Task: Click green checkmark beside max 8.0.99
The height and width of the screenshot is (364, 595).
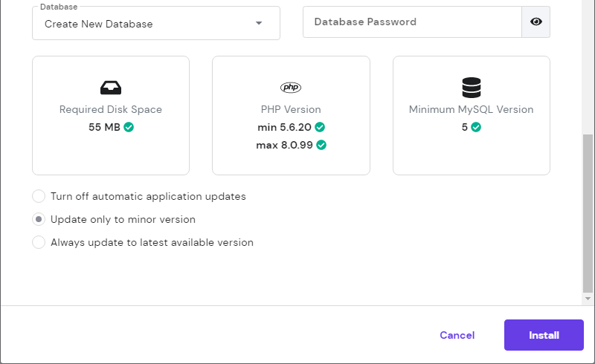Action: 321,145
